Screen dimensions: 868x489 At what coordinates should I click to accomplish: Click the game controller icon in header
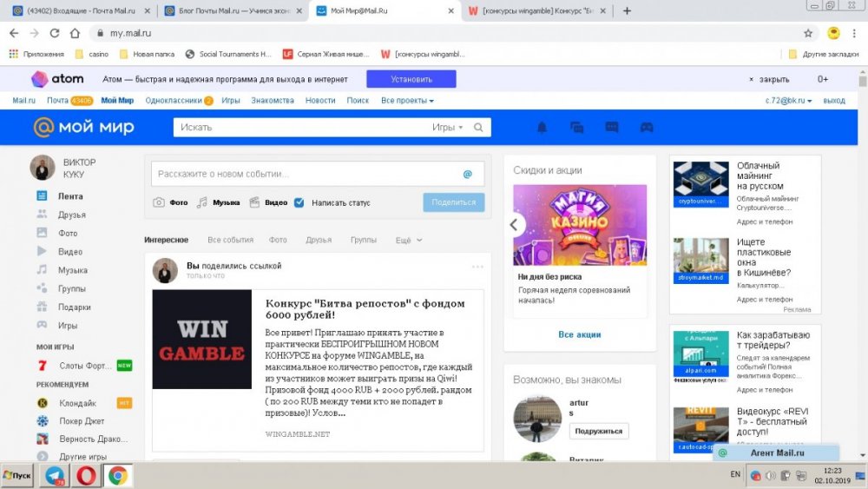click(x=647, y=128)
